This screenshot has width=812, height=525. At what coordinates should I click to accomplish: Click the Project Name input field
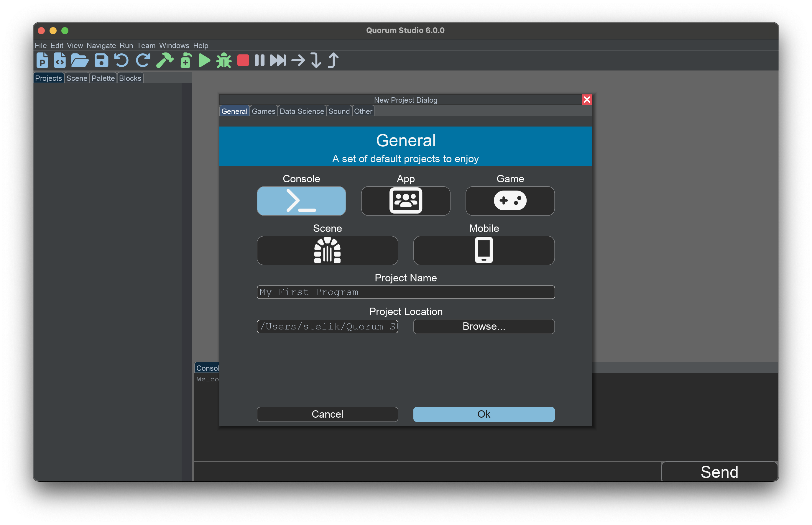click(x=405, y=291)
